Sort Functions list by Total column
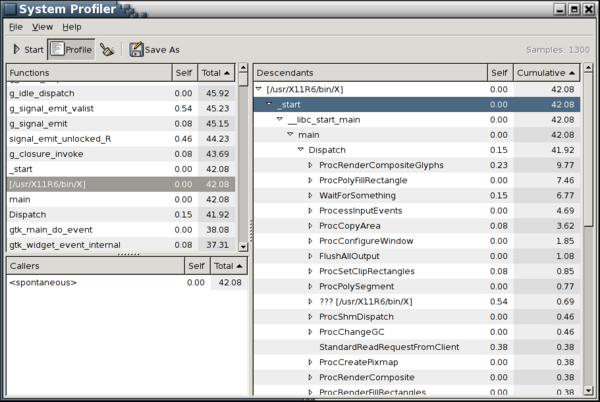Viewport: 600px width, 402px height. point(215,73)
